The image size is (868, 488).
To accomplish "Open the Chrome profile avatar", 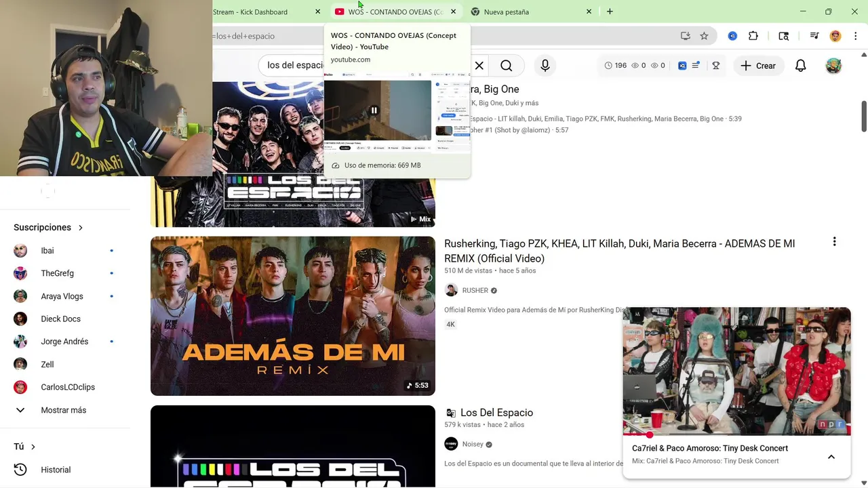I will pyautogui.click(x=835, y=36).
